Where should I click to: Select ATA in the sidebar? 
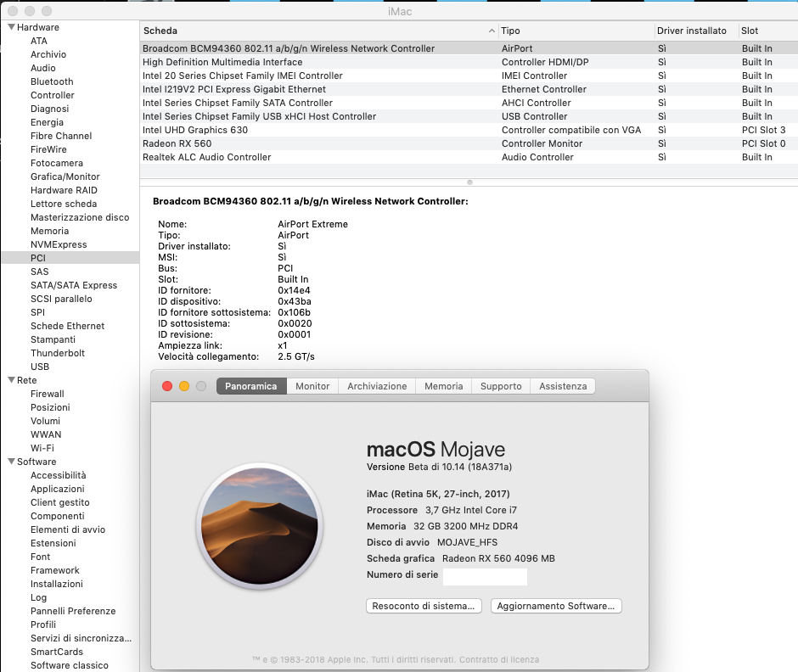click(39, 41)
